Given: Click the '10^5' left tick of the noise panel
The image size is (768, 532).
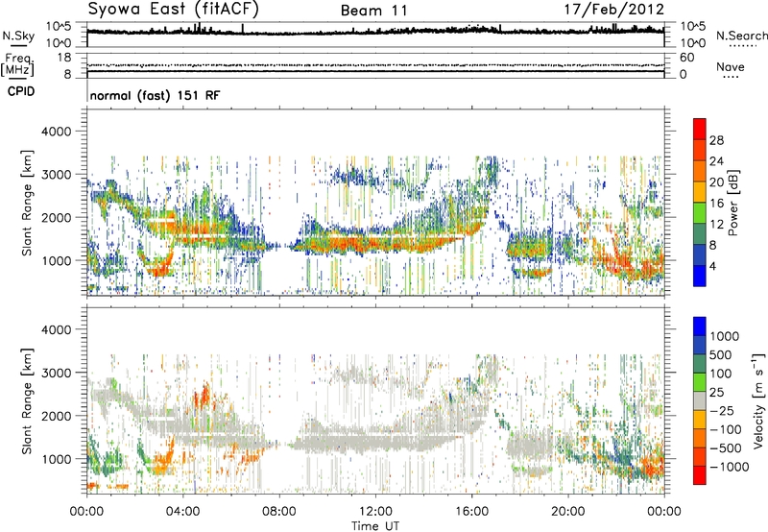Looking at the screenshot, I should pyautogui.click(x=59, y=27).
